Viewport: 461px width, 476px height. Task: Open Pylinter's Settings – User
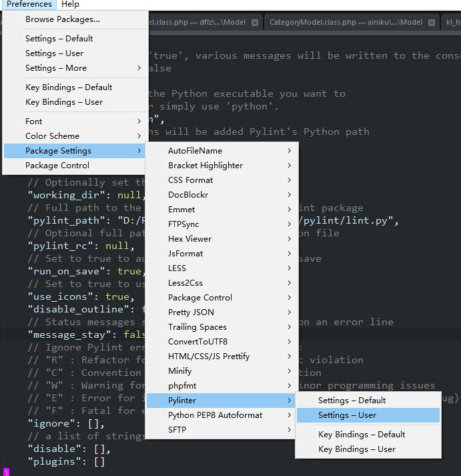coord(347,415)
